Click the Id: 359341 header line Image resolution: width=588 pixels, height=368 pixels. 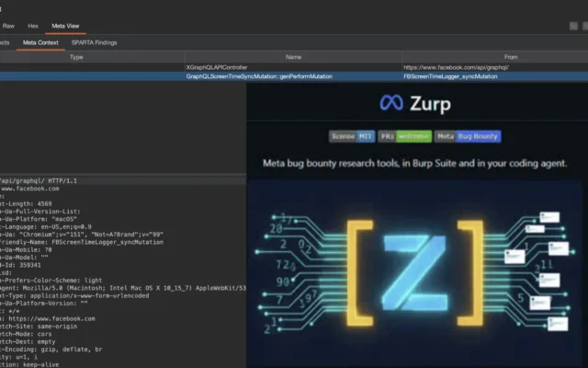click(20, 265)
